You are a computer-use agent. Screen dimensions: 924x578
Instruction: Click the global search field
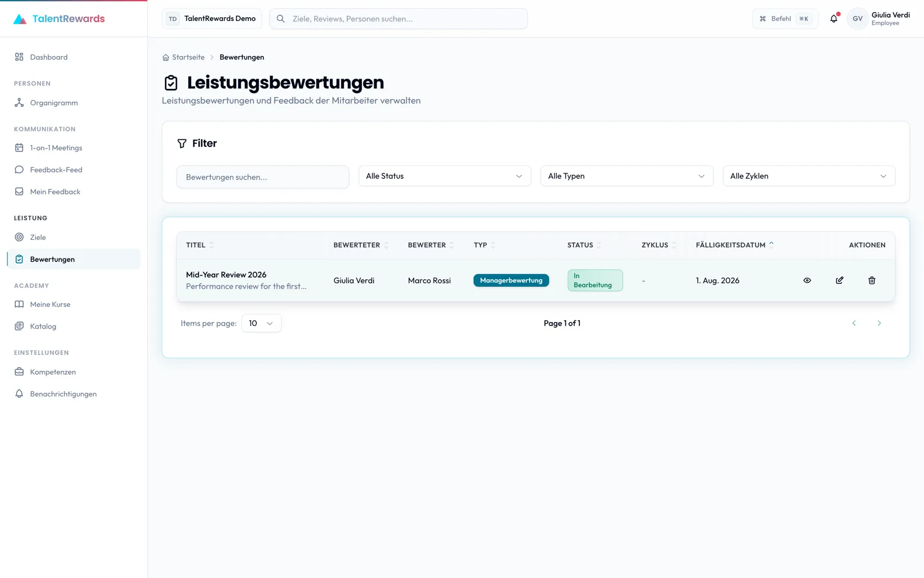pyautogui.click(x=398, y=18)
